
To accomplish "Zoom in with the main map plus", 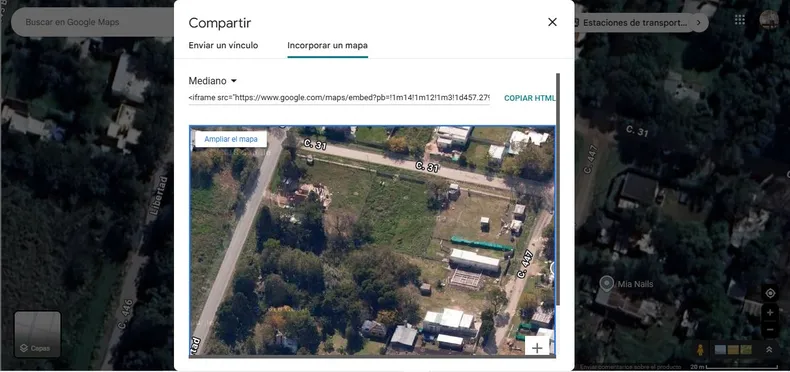I will 770,313.
